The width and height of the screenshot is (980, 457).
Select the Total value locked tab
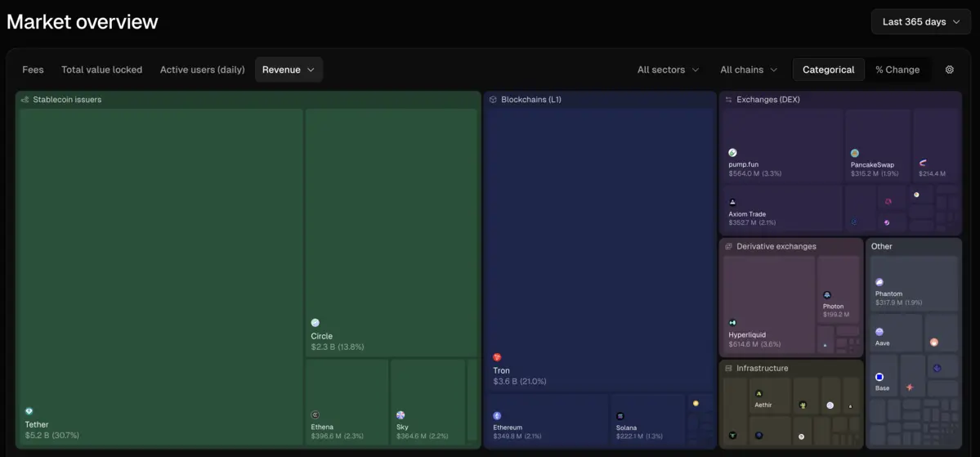pyautogui.click(x=102, y=70)
